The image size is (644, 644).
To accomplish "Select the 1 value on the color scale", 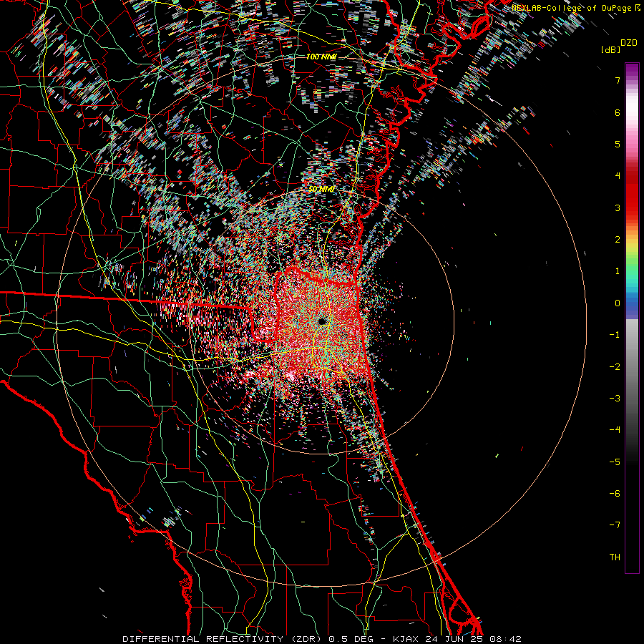I will coord(618,271).
